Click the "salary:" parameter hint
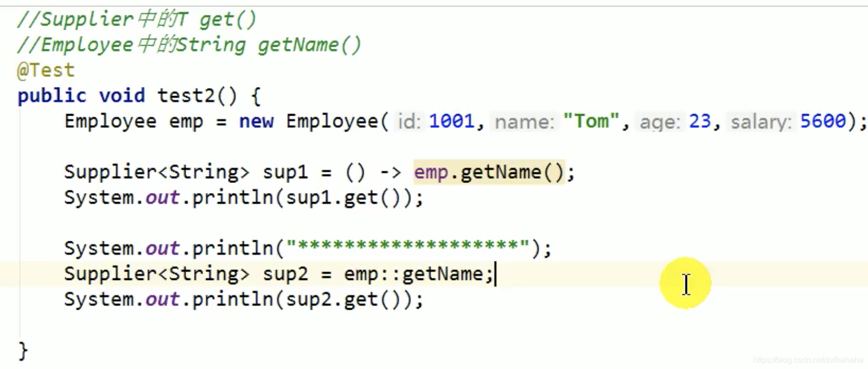Screen dimensions: 868x369 tap(761, 122)
